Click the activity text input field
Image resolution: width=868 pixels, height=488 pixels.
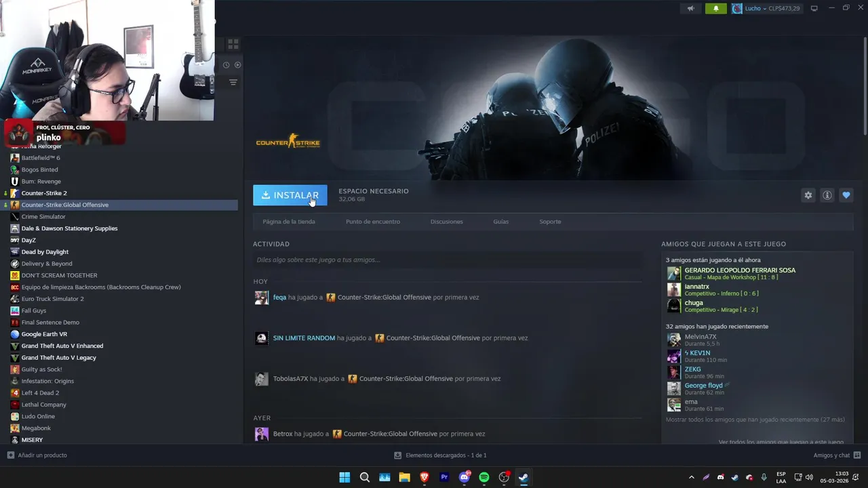point(447,260)
